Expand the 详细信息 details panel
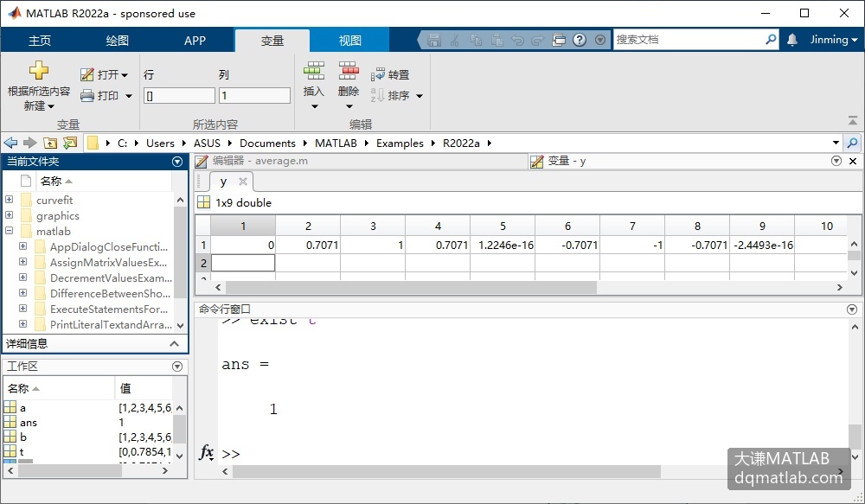 (175, 343)
